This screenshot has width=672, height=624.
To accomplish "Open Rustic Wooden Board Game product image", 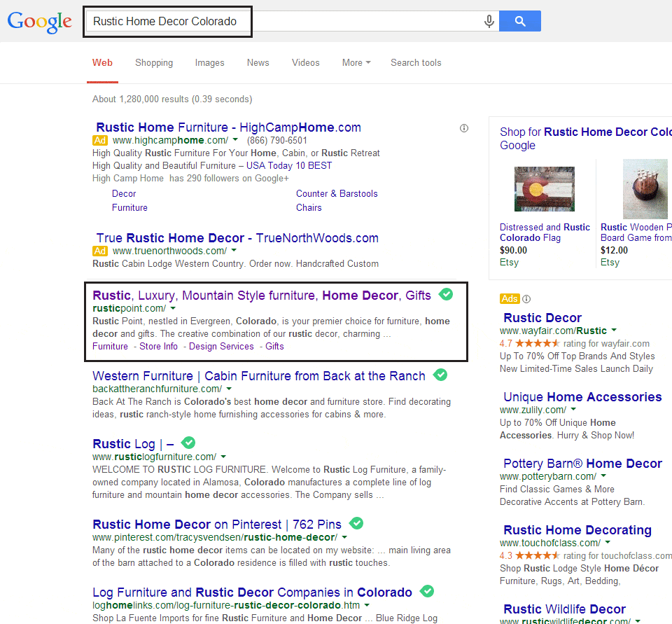I will coord(645,189).
